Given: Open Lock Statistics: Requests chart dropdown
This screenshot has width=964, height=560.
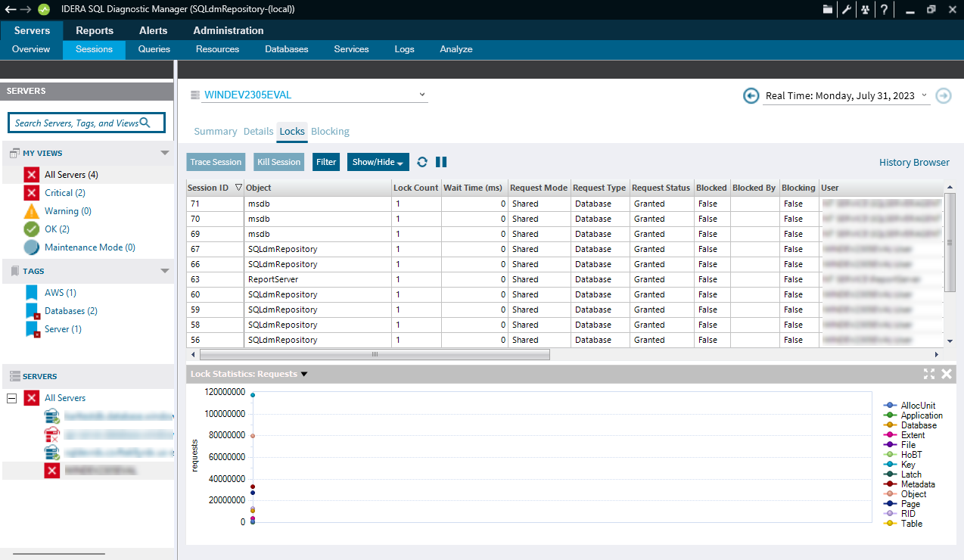Looking at the screenshot, I should pos(304,374).
